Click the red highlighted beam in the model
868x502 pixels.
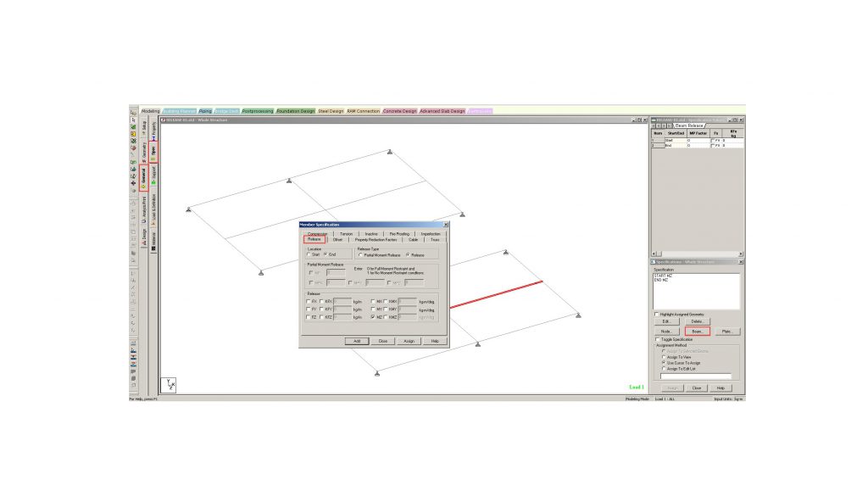(496, 293)
